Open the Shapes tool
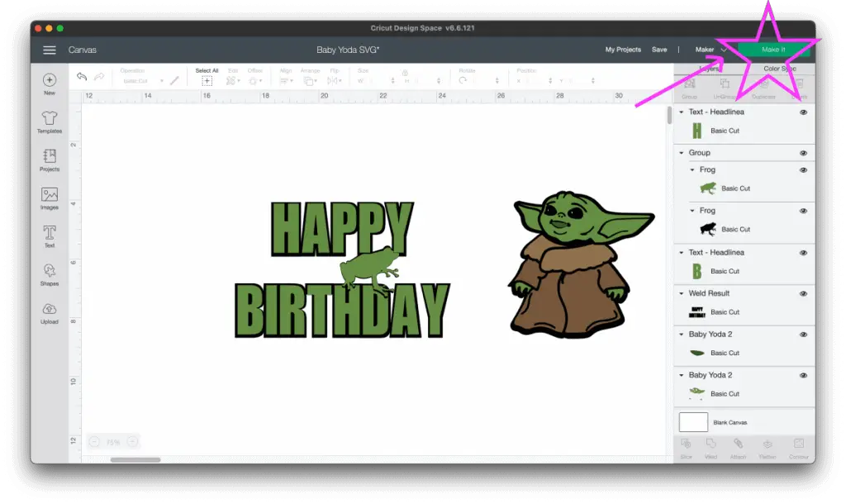Screen dimensions: 846x504 pyautogui.click(x=49, y=274)
